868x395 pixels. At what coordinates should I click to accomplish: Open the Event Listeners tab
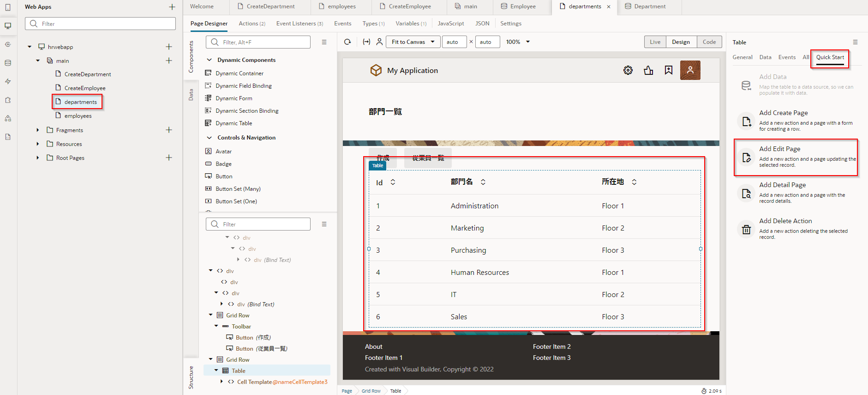299,24
